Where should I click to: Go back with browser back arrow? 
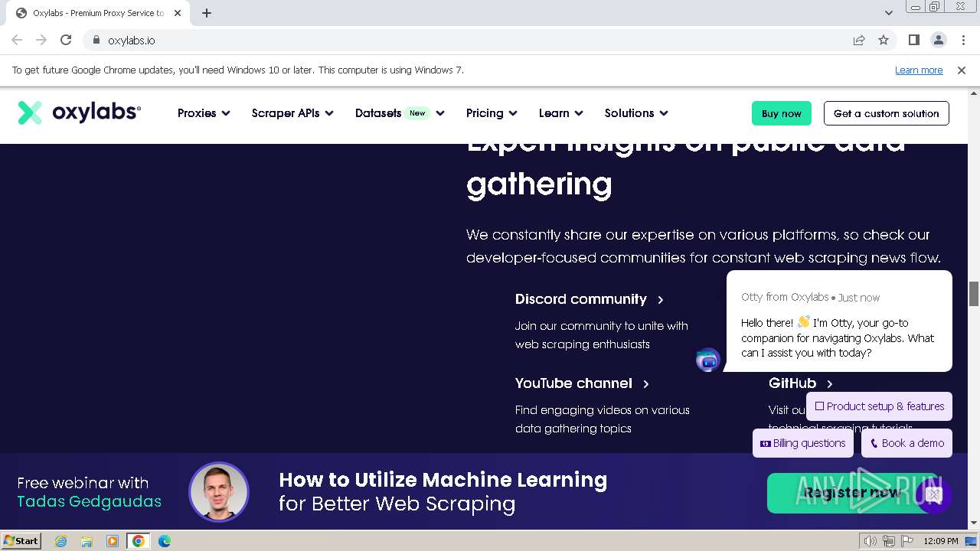pos(17,40)
